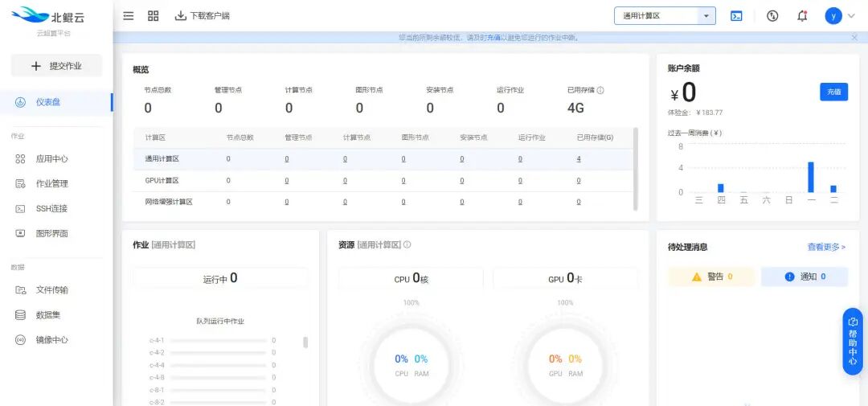Click 计算节点 count in GPU计算区 row
Viewport: 868px width, 406px height.
click(345, 181)
